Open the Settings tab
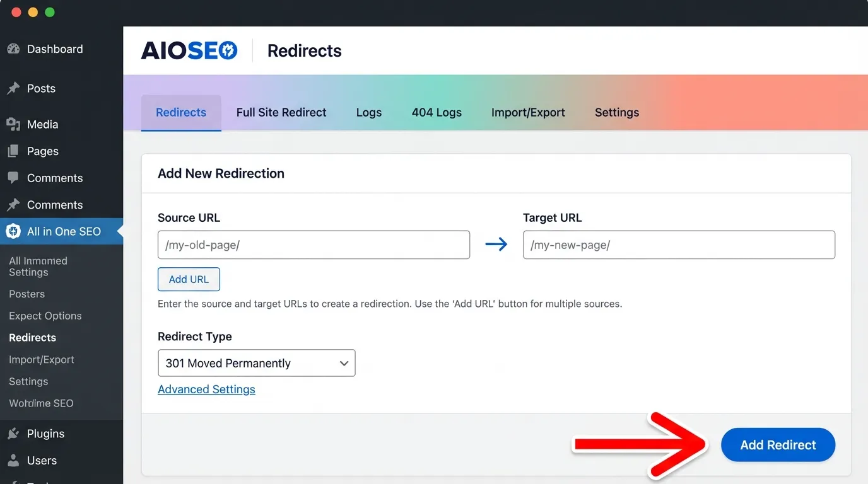868x484 pixels. [616, 112]
